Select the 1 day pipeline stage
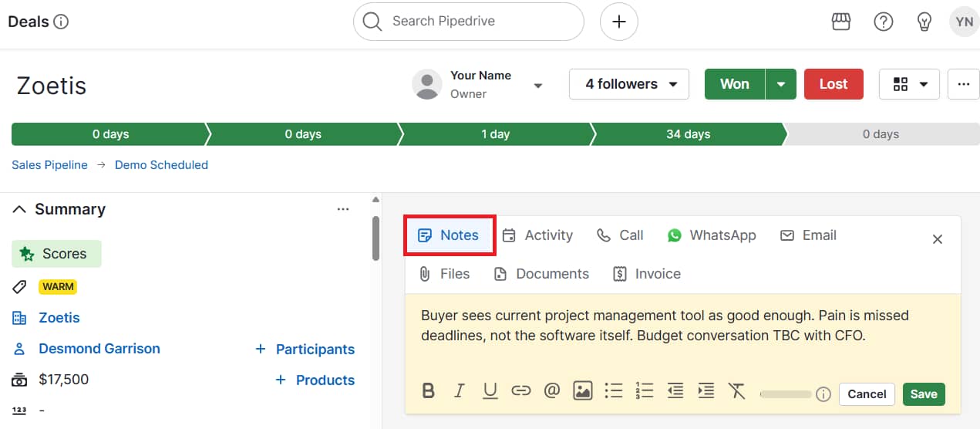The height and width of the screenshot is (429, 980). tap(496, 134)
